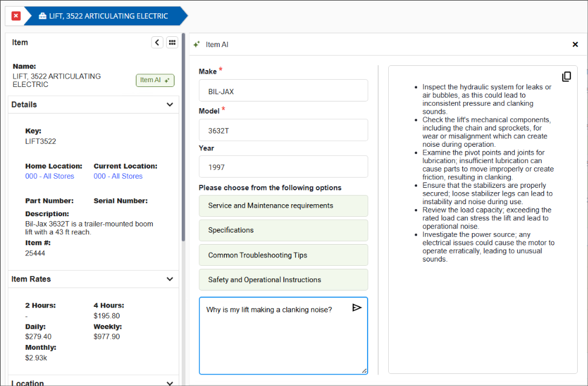This screenshot has width=588, height=386.
Task: Copy AI response with the copy icon
Action: (x=566, y=77)
